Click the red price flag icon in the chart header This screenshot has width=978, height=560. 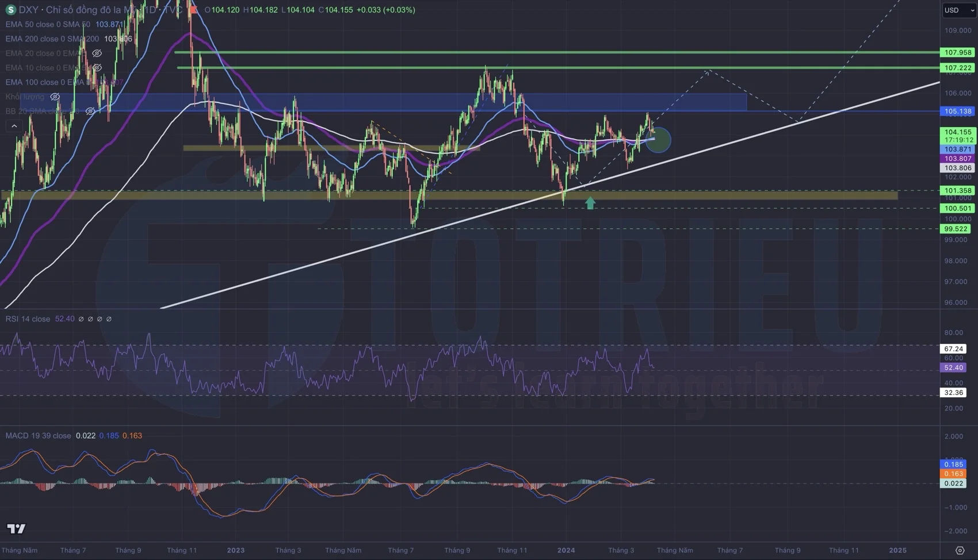coord(193,10)
